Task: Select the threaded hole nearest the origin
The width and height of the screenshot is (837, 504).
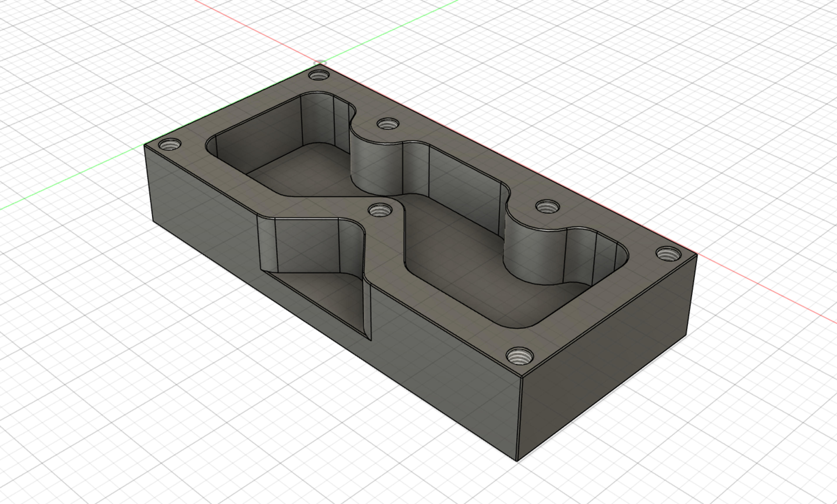Action: [319, 75]
